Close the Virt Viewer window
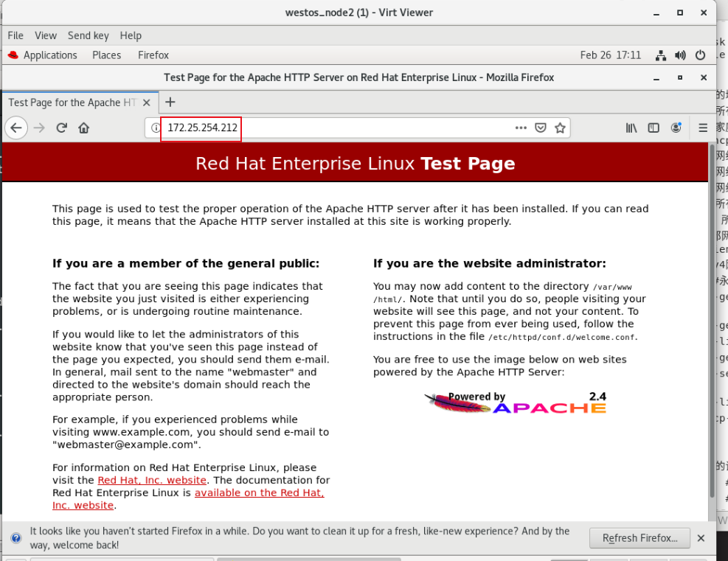The width and height of the screenshot is (728, 561). (704, 13)
